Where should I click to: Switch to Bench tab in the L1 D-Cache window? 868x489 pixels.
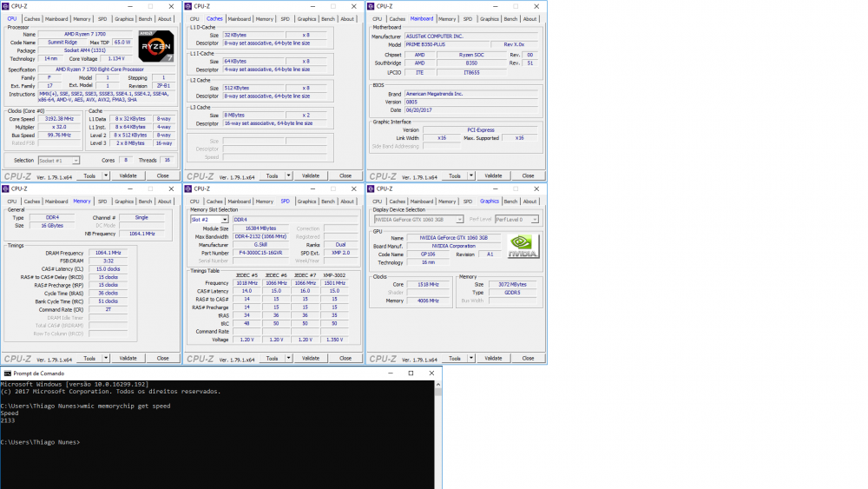327,18
